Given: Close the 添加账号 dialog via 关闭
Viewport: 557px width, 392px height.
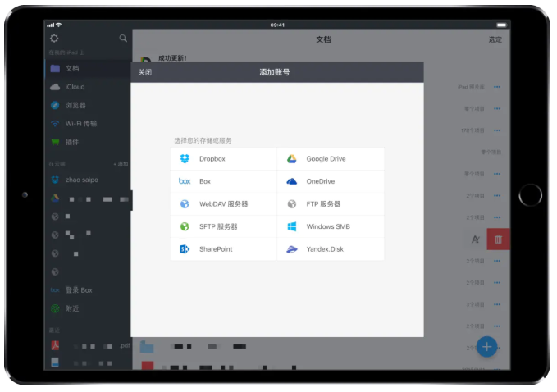Looking at the screenshot, I should (144, 72).
